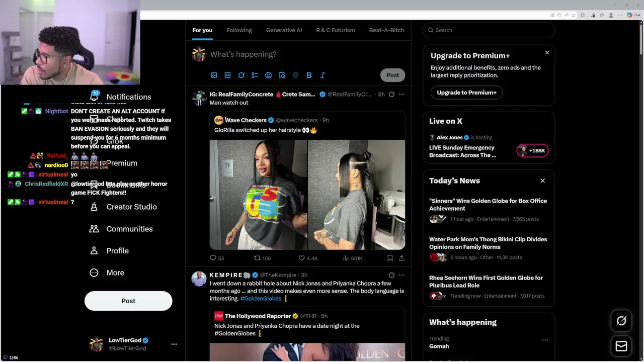Image resolution: width=644 pixels, height=362 pixels.
Task: Add media image to post composer
Action: [214, 75]
